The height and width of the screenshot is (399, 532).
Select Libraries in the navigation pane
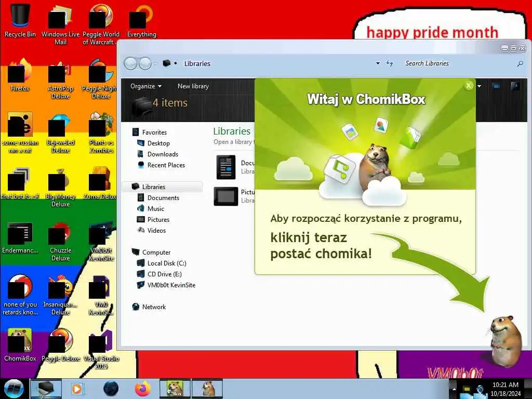[162, 187]
